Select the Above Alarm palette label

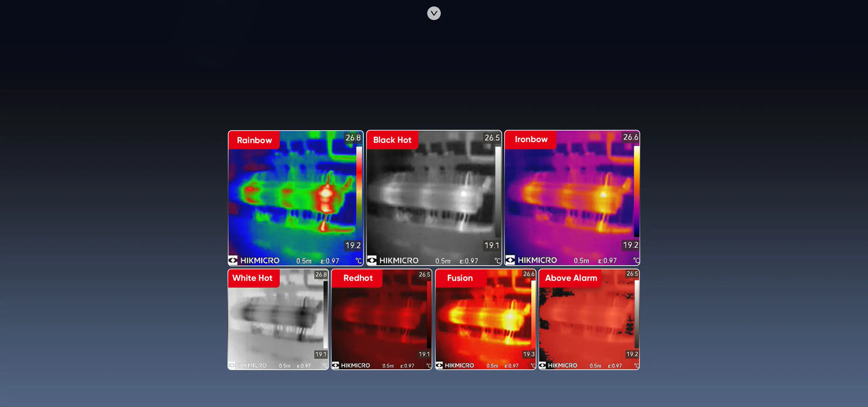tap(571, 278)
